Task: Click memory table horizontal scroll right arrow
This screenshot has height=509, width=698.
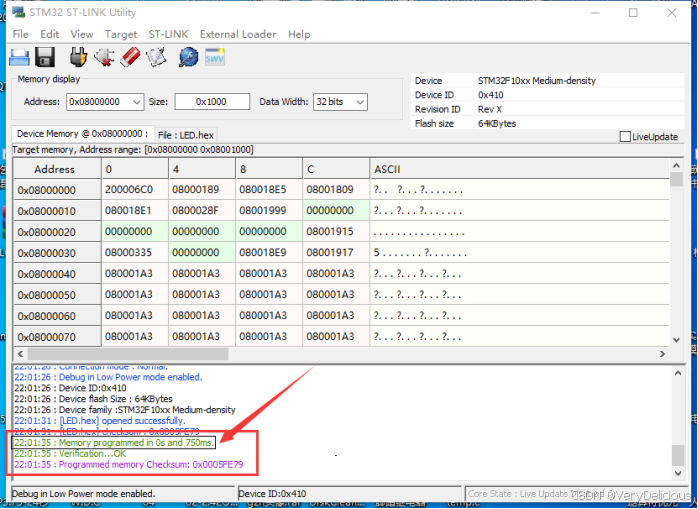Action: click(x=662, y=354)
